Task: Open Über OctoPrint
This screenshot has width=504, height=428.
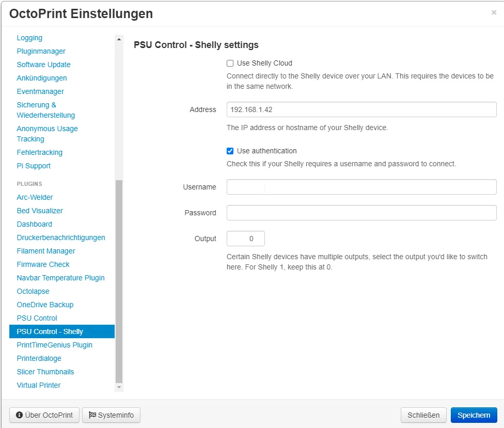Action: click(44, 415)
